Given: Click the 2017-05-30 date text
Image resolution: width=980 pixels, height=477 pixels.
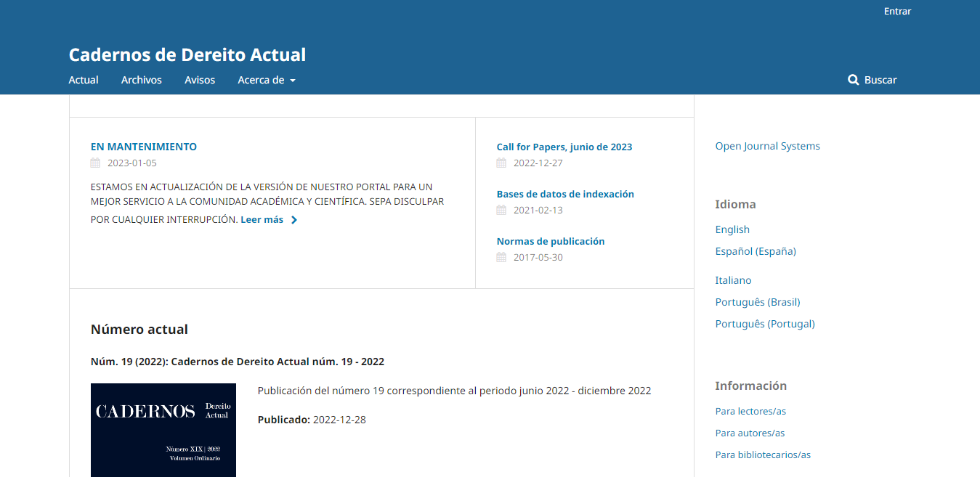Looking at the screenshot, I should pos(538,257).
